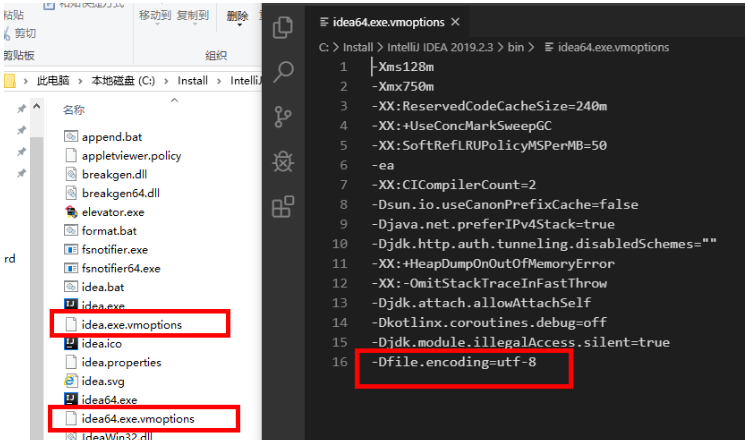
Task: Select the idea.properties file
Action: point(121,362)
